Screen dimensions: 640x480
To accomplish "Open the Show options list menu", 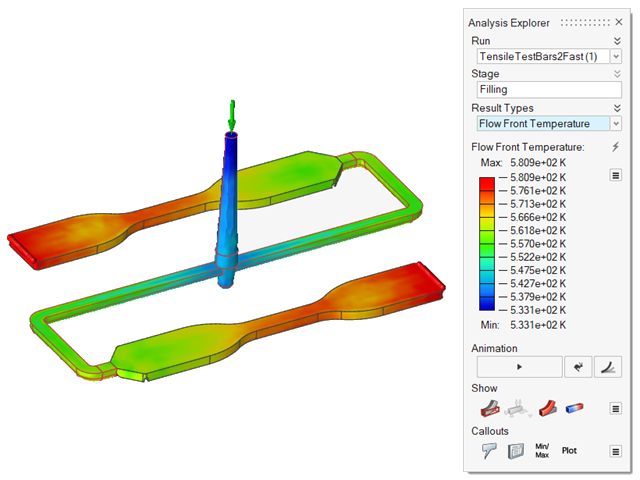I will pos(616,408).
